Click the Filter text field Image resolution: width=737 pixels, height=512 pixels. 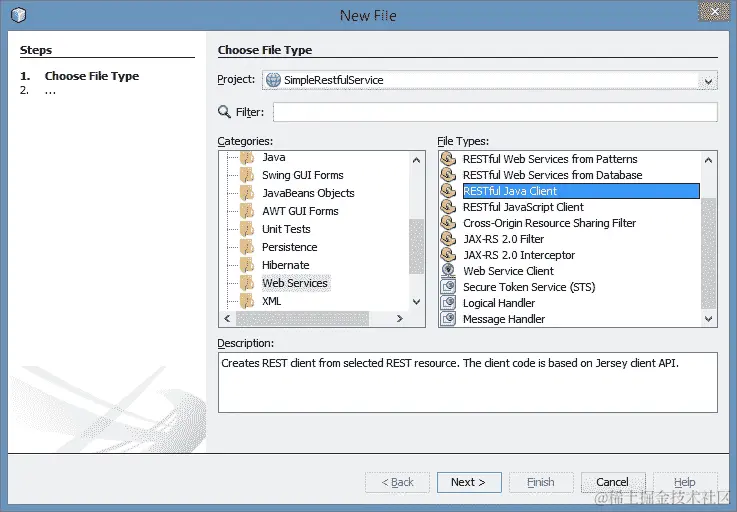[495, 112]
